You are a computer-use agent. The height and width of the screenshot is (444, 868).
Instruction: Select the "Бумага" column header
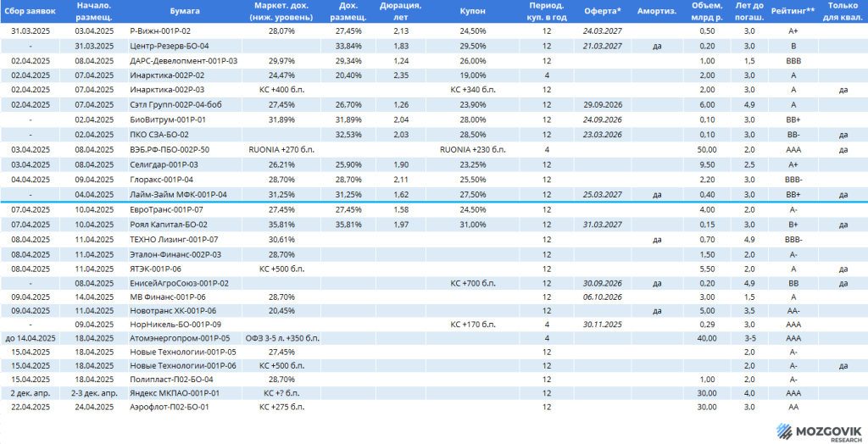(186, 11)
